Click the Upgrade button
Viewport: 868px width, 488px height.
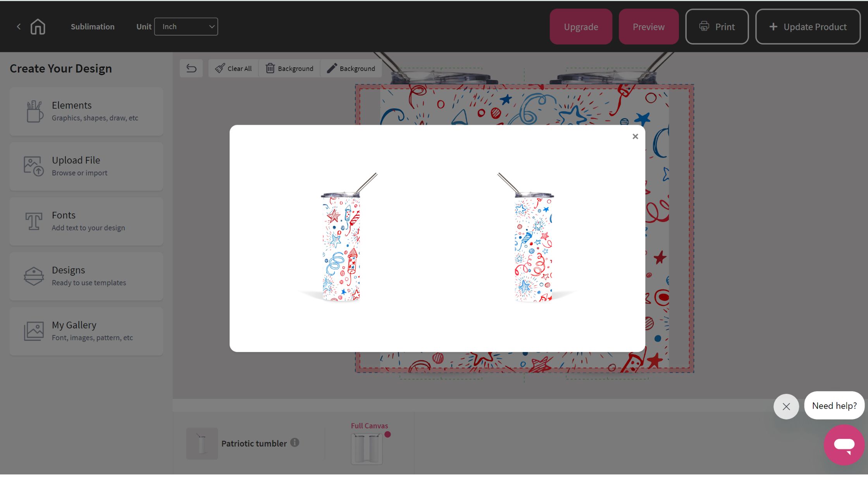coord(581,27)
